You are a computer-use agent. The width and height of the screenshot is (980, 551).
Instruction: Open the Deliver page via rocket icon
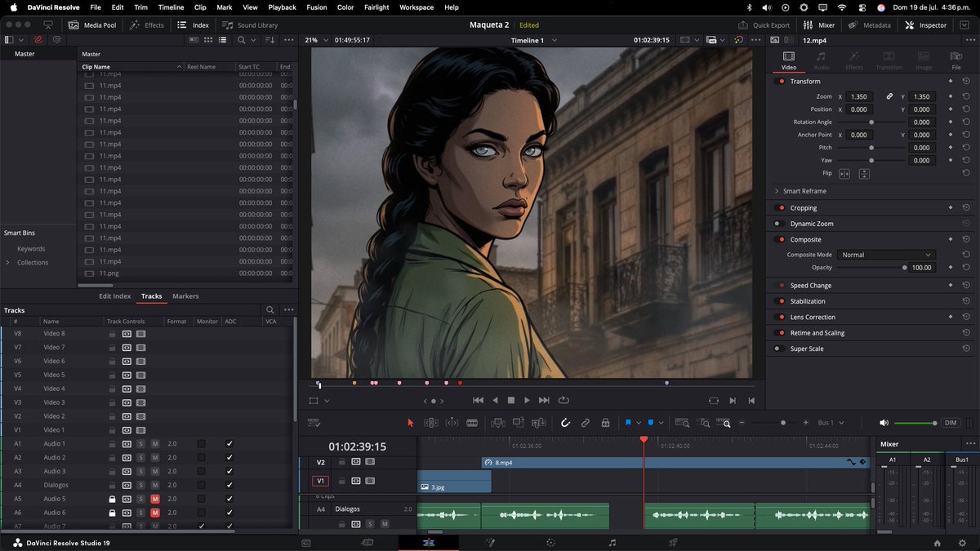coord(673,543)
